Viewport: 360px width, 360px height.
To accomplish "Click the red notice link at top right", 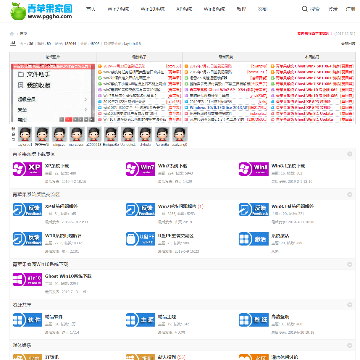I will [x=313, y=34].
